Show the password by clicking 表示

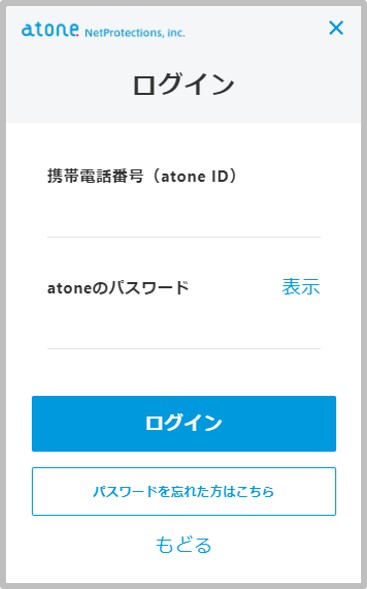click(301, 287)
